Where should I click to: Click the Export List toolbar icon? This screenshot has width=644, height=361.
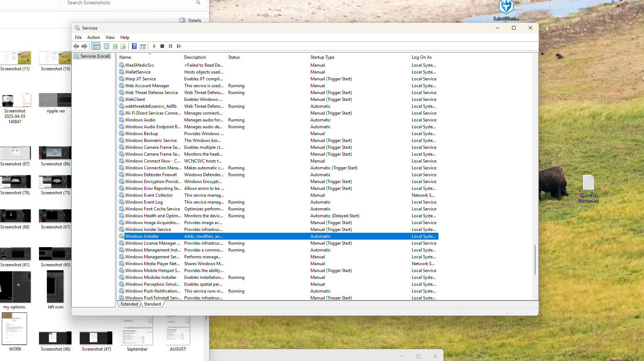pyautogui.click(x=123, y=46)
